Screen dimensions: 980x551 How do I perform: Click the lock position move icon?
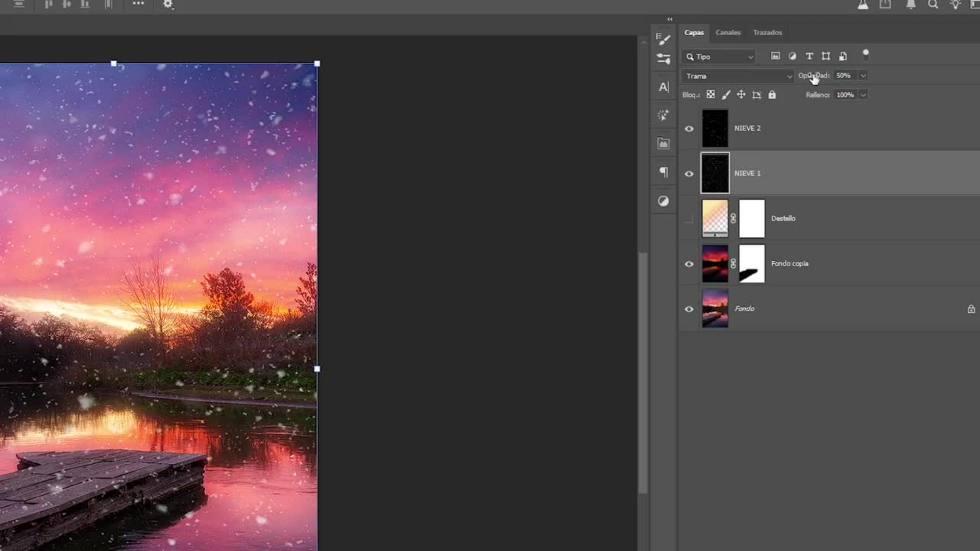pyautogui.click(x=741, y=95)
